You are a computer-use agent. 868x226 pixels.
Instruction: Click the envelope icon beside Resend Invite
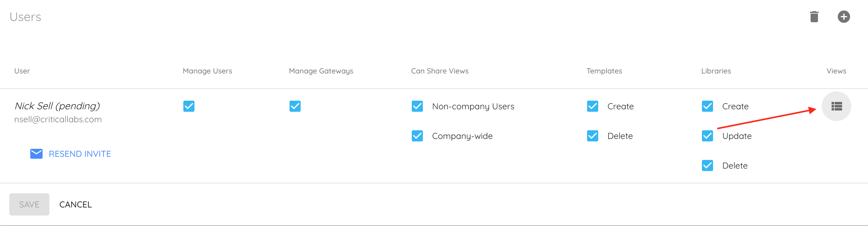click(x=36, y=153)
